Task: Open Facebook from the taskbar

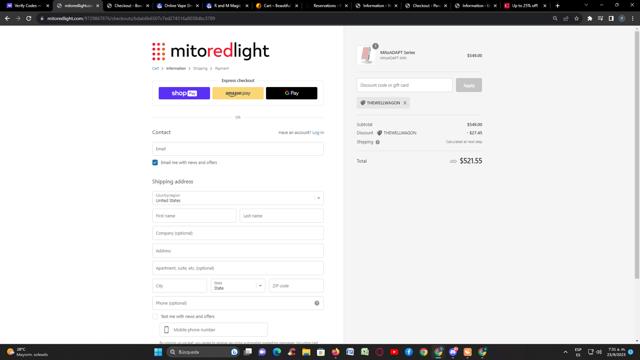Action: 409,352
